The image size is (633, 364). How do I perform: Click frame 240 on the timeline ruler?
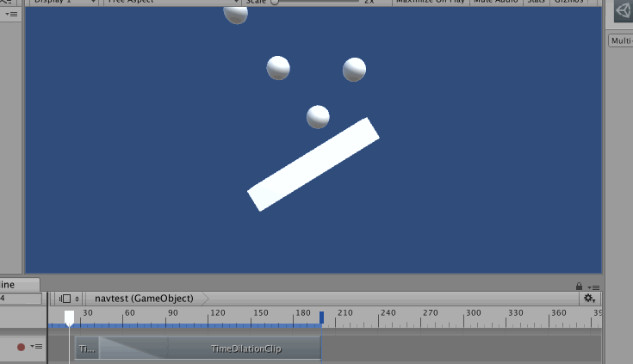pos(388,312)
